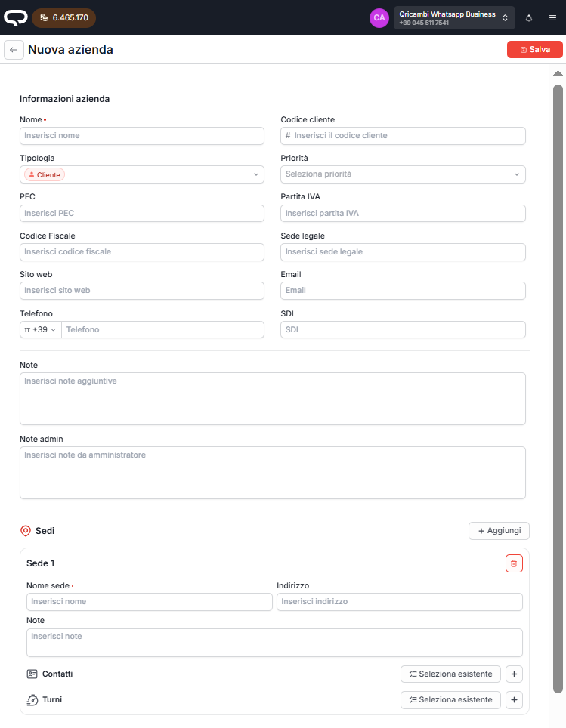Switch the Qricambi Whatsapp Business account

pos(453,17)
